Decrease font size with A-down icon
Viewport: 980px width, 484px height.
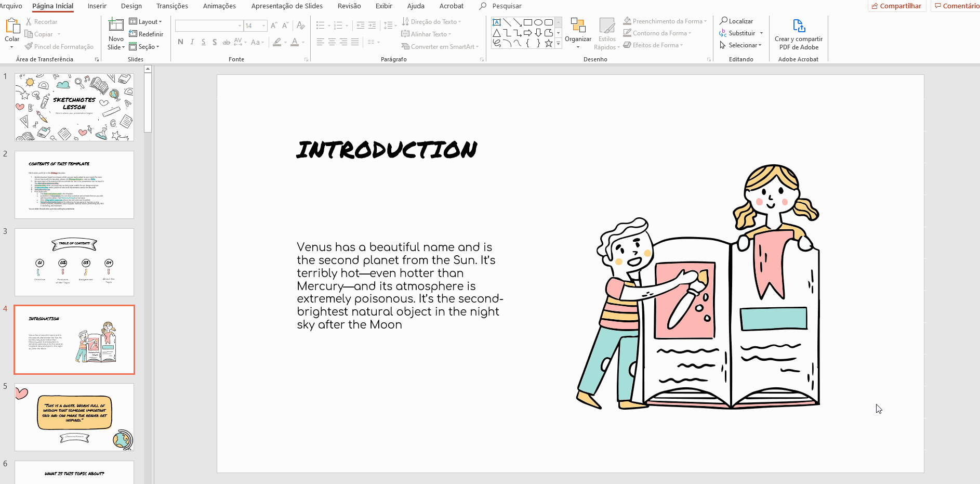tap(285, 25)
